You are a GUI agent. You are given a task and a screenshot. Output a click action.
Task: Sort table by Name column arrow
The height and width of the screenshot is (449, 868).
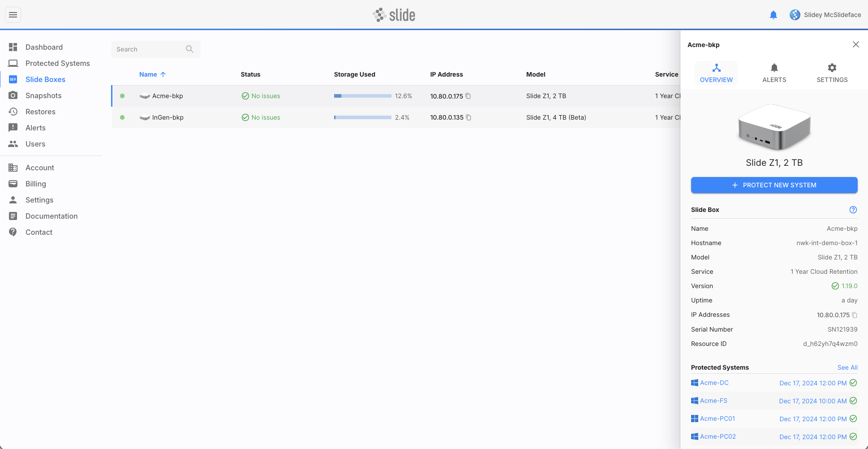[163, 74]
